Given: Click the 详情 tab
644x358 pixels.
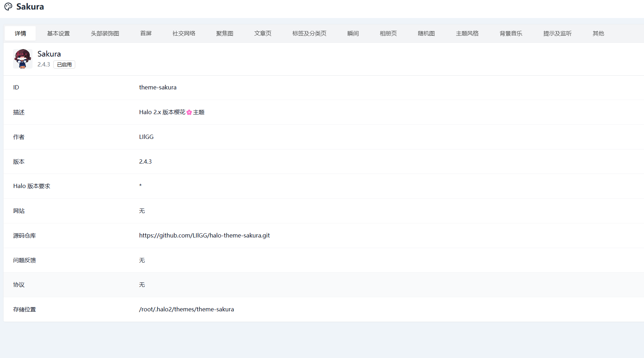Looking at the screenshot, I should coord(20,34).
